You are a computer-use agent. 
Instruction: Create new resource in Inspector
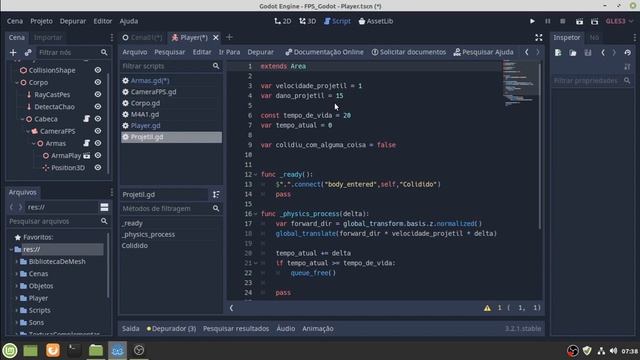click(558, 53)
